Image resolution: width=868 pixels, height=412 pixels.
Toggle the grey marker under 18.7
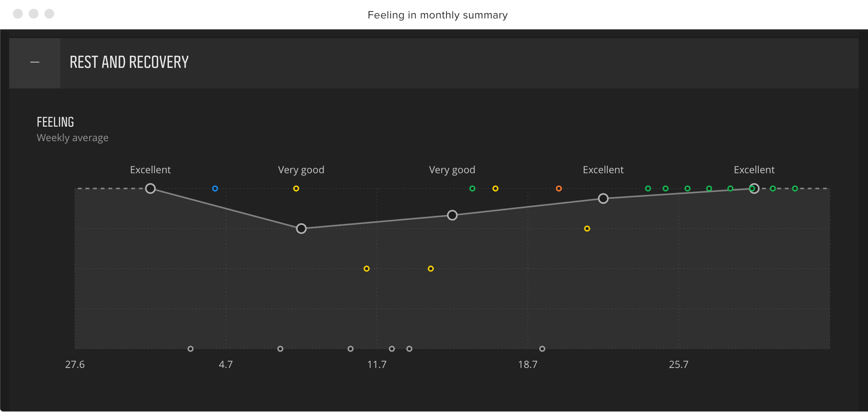click(x=542, y=349)
